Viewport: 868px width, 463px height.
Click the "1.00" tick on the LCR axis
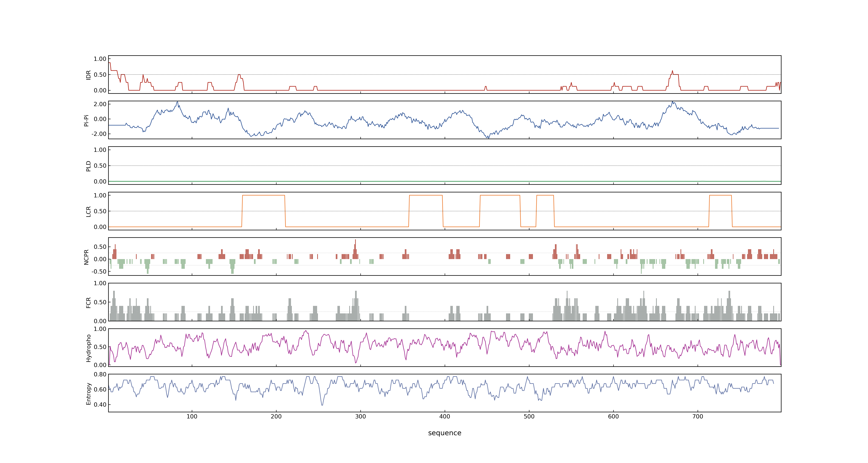(x=100, y=195)
